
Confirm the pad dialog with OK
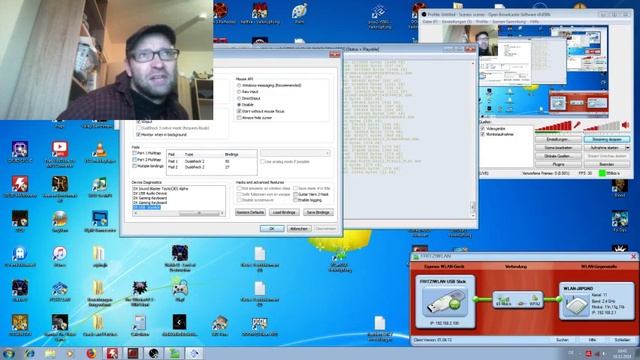pyautogui.click(x=272, y=229)
